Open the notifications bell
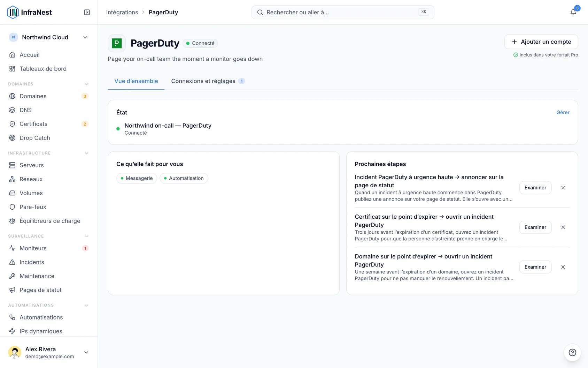This screenshot has height=368, width=588. coord(573,12)
